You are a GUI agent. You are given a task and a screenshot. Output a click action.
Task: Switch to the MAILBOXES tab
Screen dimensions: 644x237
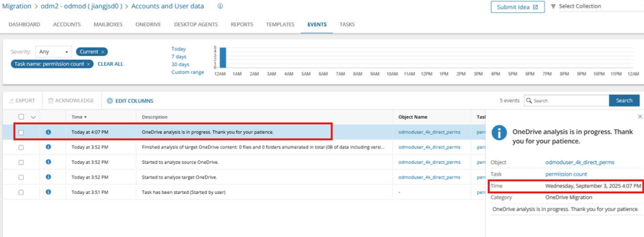point(108,24)
